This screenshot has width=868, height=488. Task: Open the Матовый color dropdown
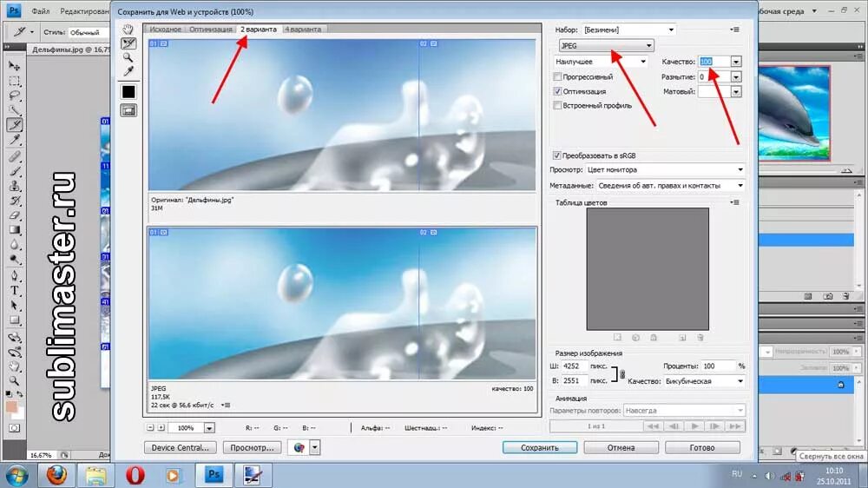[736, 92]
